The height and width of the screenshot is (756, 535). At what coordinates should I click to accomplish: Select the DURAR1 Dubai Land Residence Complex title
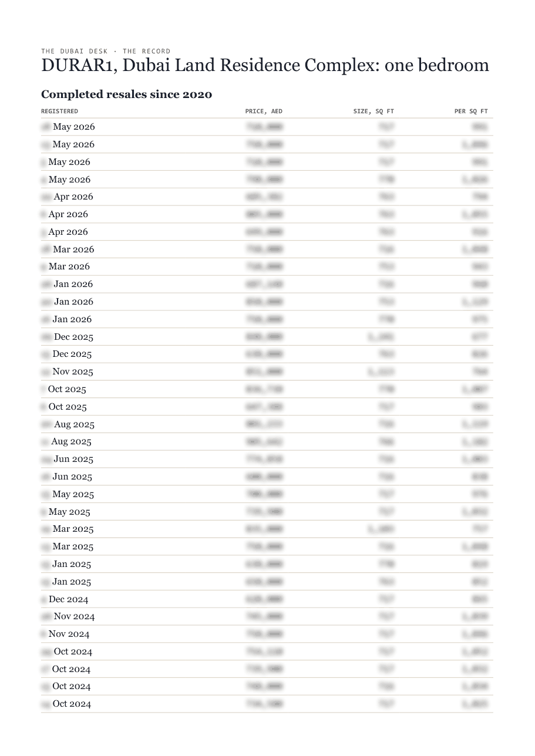point(265,66)
